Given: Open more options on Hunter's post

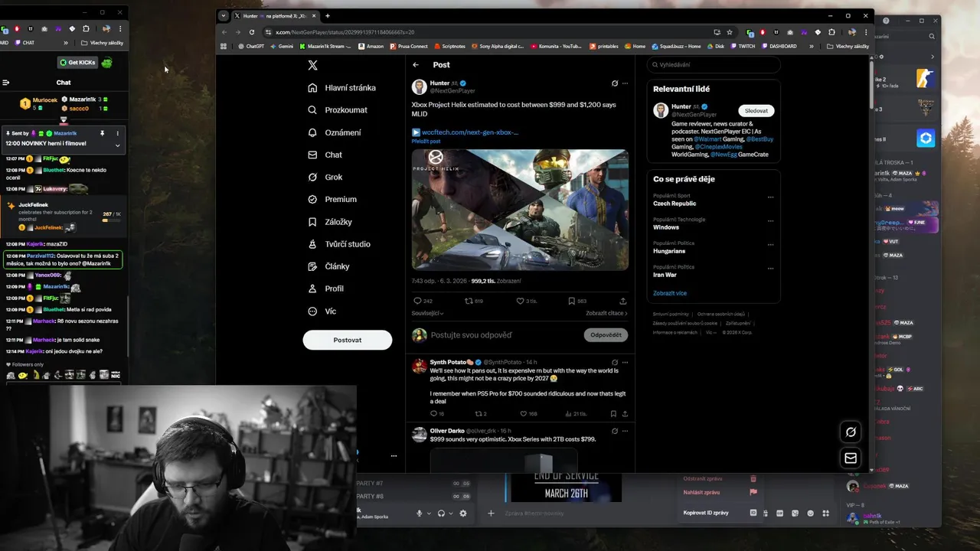Looking at the screenshot, I should point(625,83).
